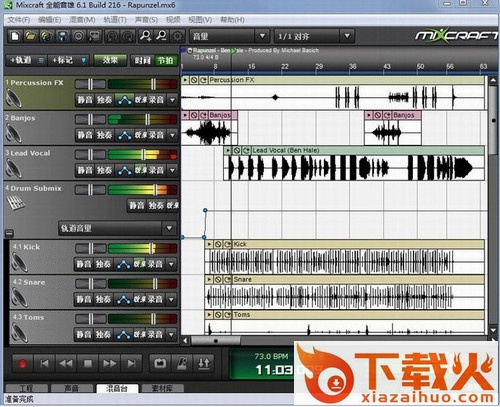Redo using toolbar arrow icon
The image size is (500, 407).
coord(128,36)
